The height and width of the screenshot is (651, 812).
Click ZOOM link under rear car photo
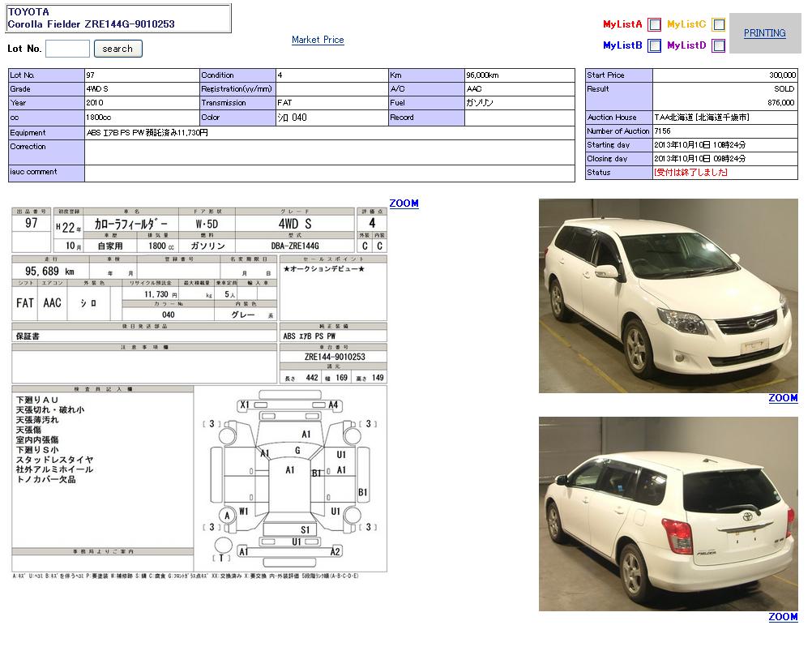(783, 617)
